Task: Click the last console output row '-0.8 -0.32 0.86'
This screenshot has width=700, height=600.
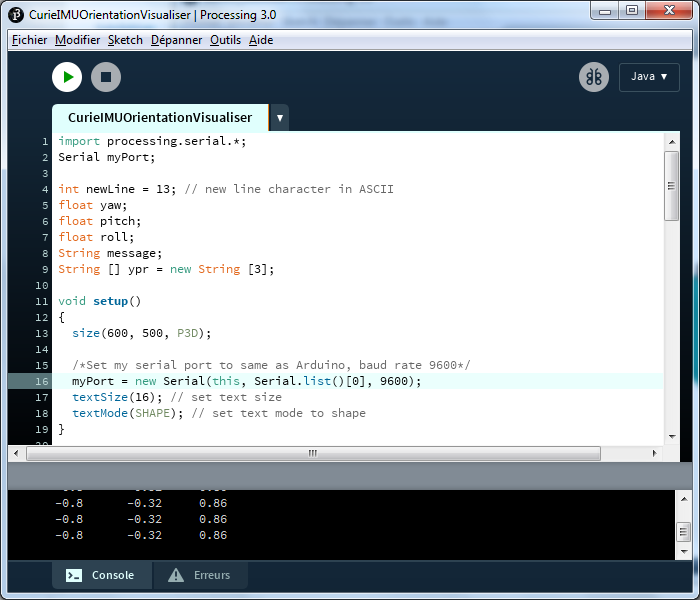Action: tap(141, 535)
